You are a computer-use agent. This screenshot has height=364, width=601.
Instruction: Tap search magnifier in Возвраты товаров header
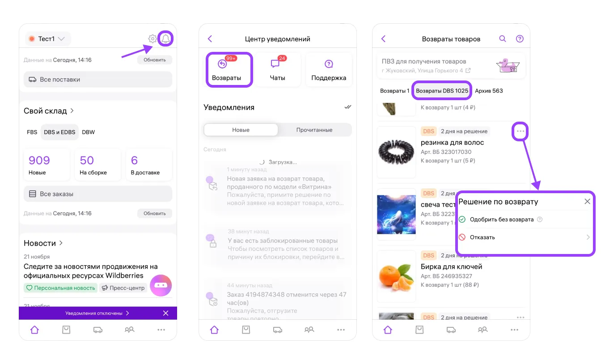pyautogui.click(x=503, y=39)
